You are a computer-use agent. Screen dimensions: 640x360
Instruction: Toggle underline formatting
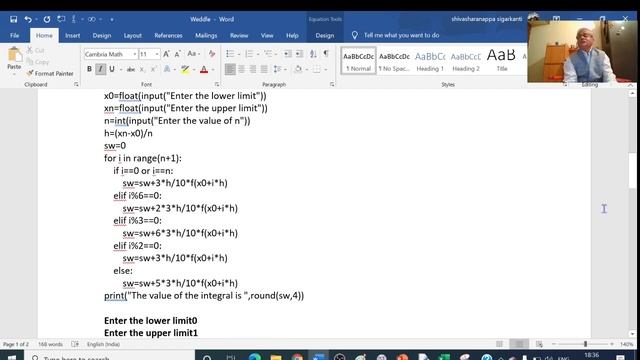111,69
